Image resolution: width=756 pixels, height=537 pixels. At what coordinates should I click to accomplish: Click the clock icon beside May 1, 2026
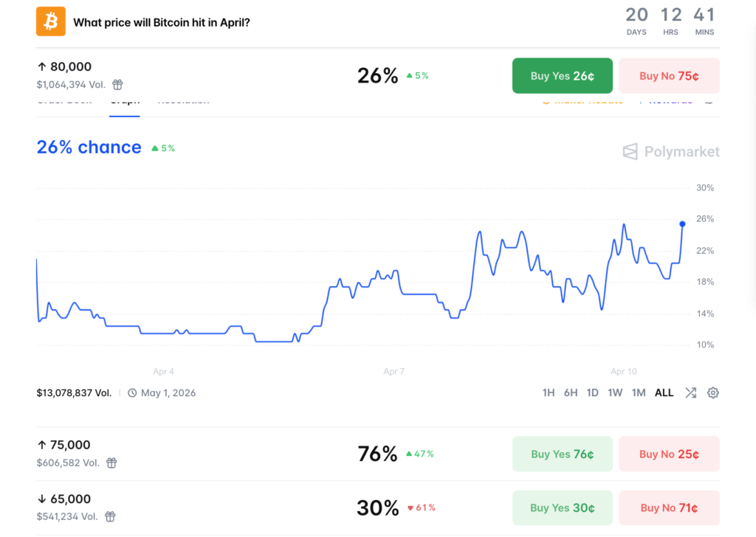tap(131, 392)
